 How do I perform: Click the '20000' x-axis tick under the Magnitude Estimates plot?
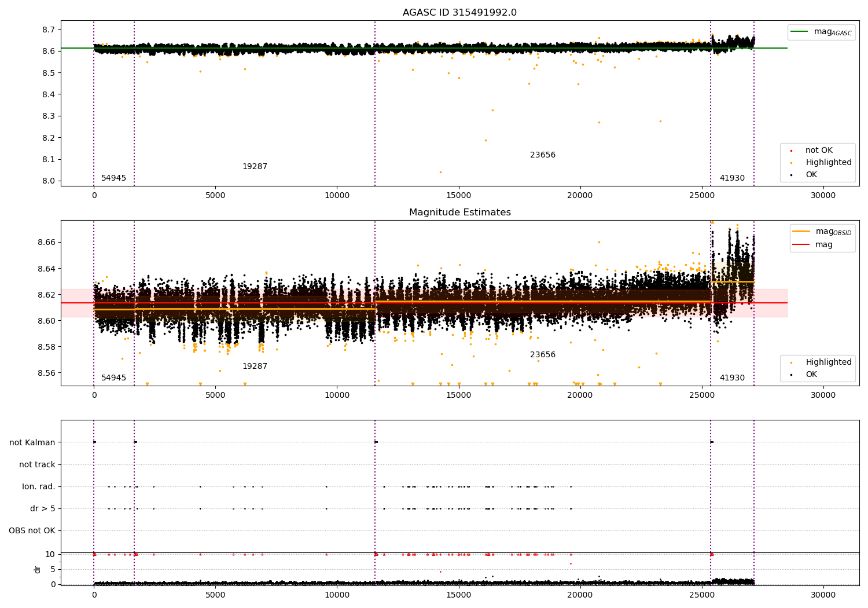tap(580, 395)
